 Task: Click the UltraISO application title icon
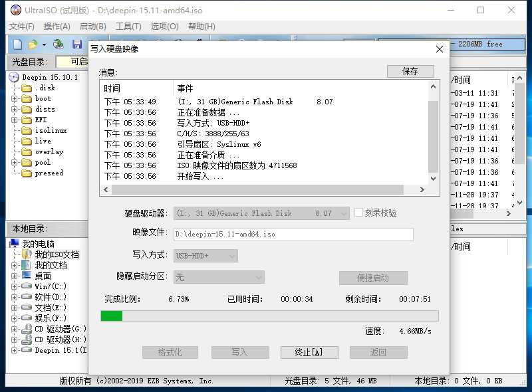point(15,10)
